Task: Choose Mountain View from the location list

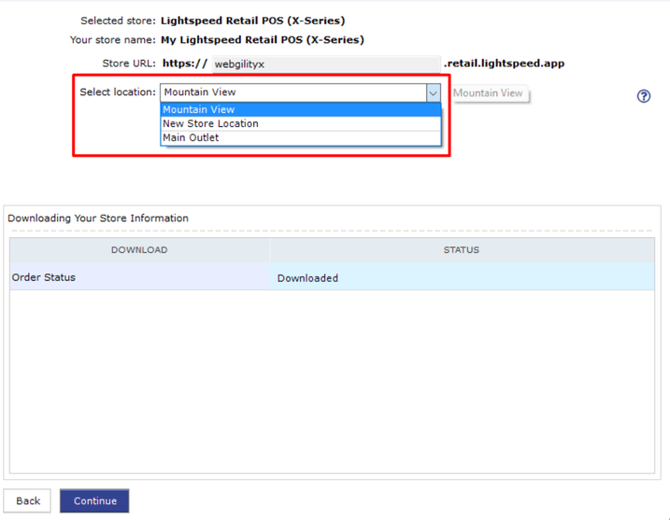Action: coord(301,110)
